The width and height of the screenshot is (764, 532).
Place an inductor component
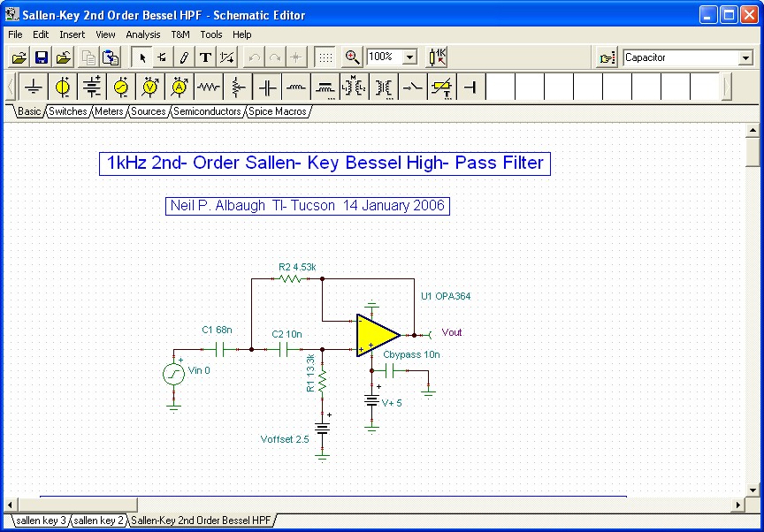point(296,87)
